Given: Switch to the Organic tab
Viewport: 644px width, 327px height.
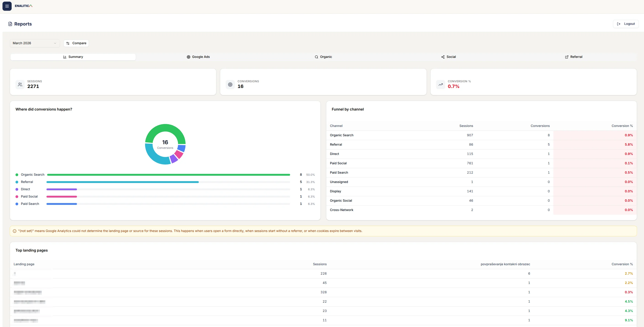Looking at the screenshot, I should click(323, 57).
